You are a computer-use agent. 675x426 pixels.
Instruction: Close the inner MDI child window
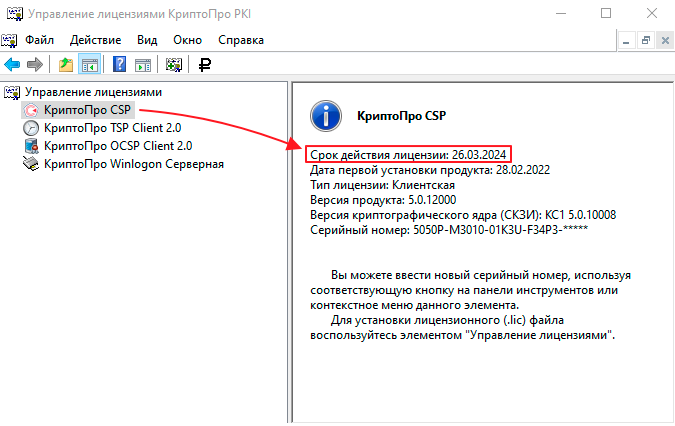coord(665,40)
